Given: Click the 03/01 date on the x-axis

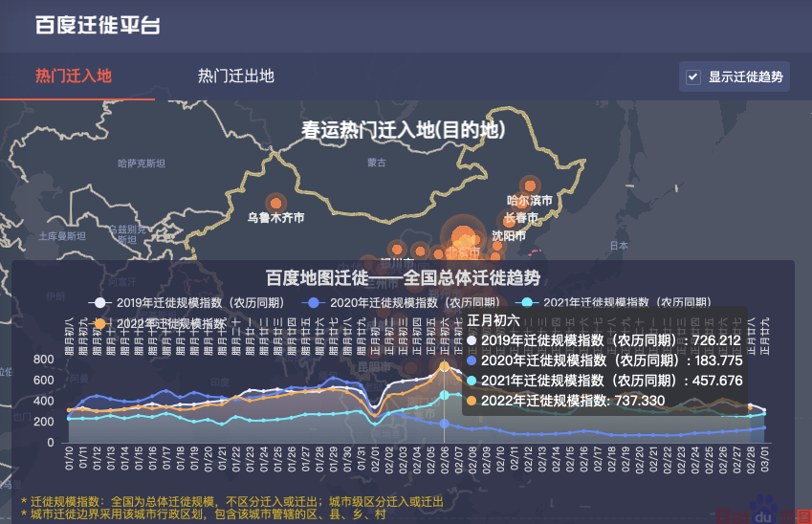Looking at the screenshot, I should point(764,458).
